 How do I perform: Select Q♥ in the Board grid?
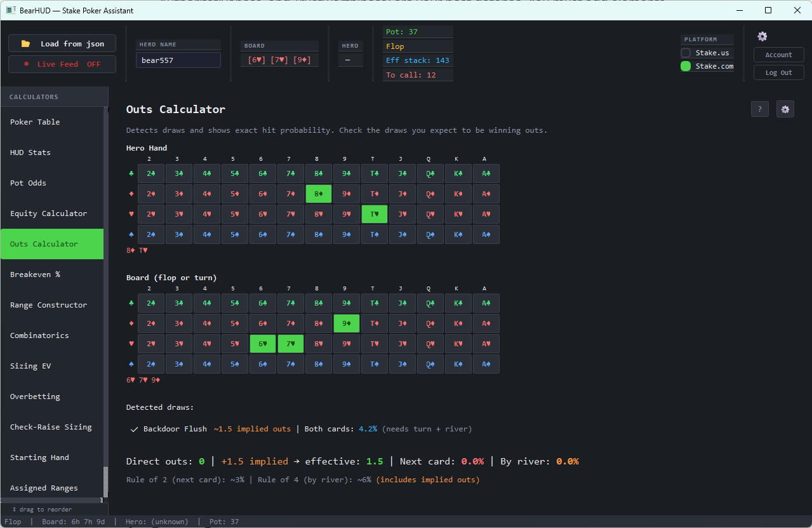pos(430,344)
